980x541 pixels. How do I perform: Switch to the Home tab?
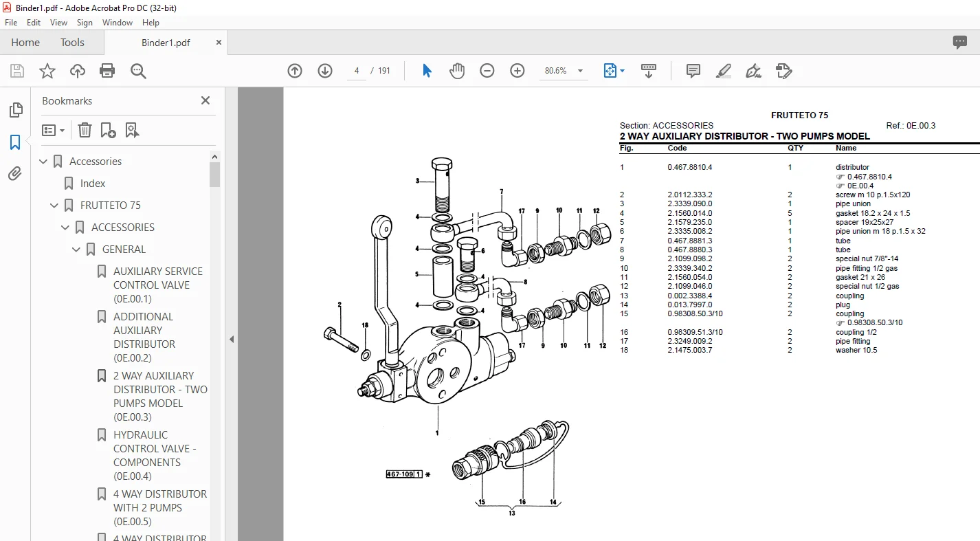click(x=25, y=42)
